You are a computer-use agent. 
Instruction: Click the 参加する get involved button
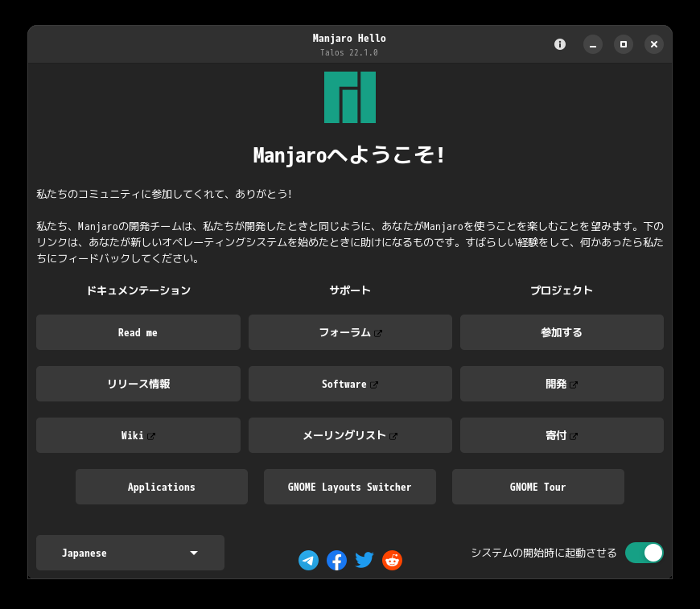(x=562, y=332)
